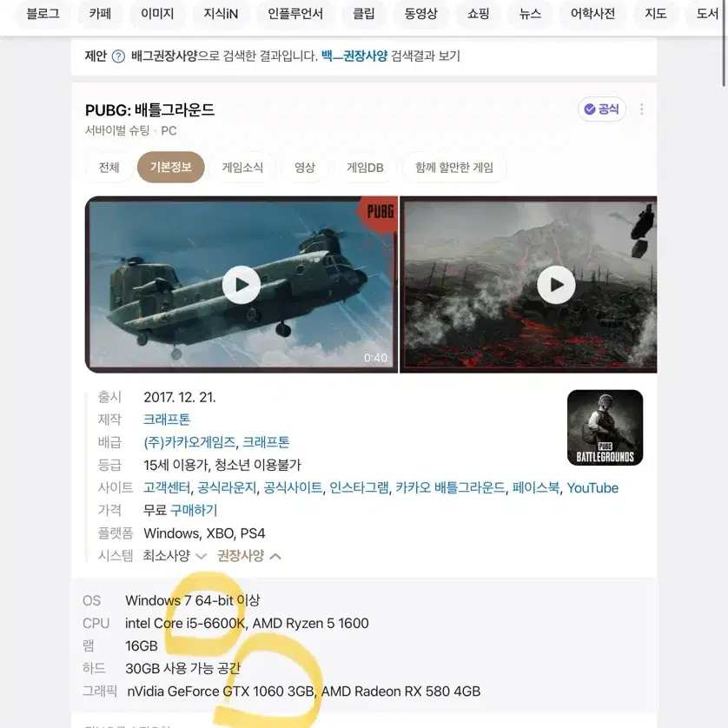The height and width of the screenshot is (728, 728).
Task: Open the 어학사전 search tab
Action: tap(592, 14)
